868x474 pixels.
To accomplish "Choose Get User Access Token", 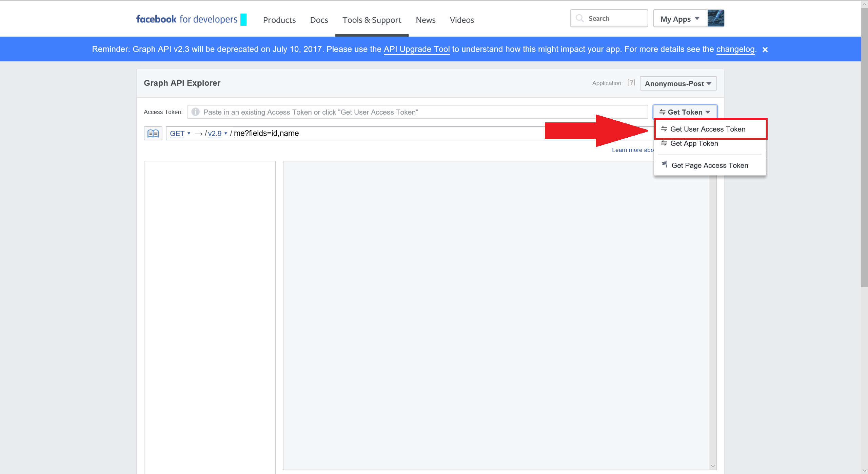I will pos(708,129).
